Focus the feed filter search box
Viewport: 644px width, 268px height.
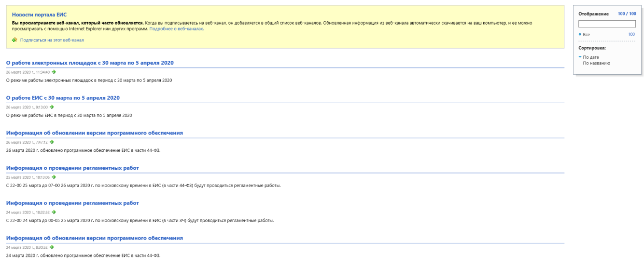tap(607, 24)
